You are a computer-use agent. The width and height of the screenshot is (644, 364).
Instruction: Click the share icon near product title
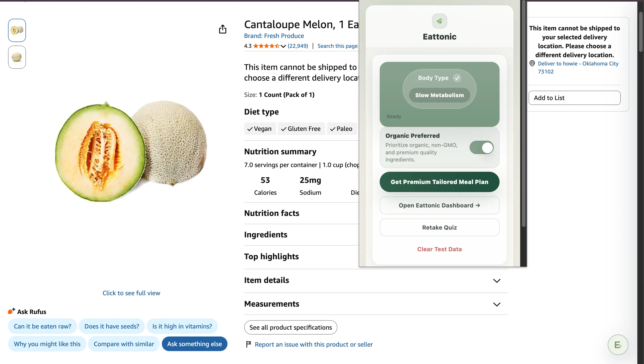[x=222, y=29]
